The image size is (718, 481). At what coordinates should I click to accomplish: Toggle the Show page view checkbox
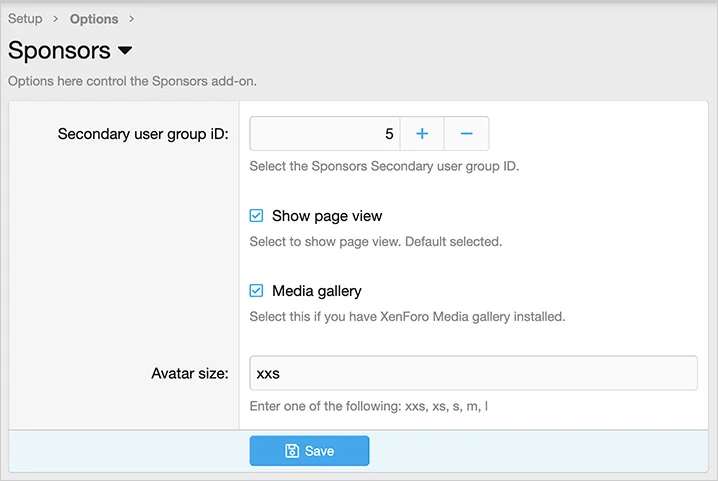256,215
